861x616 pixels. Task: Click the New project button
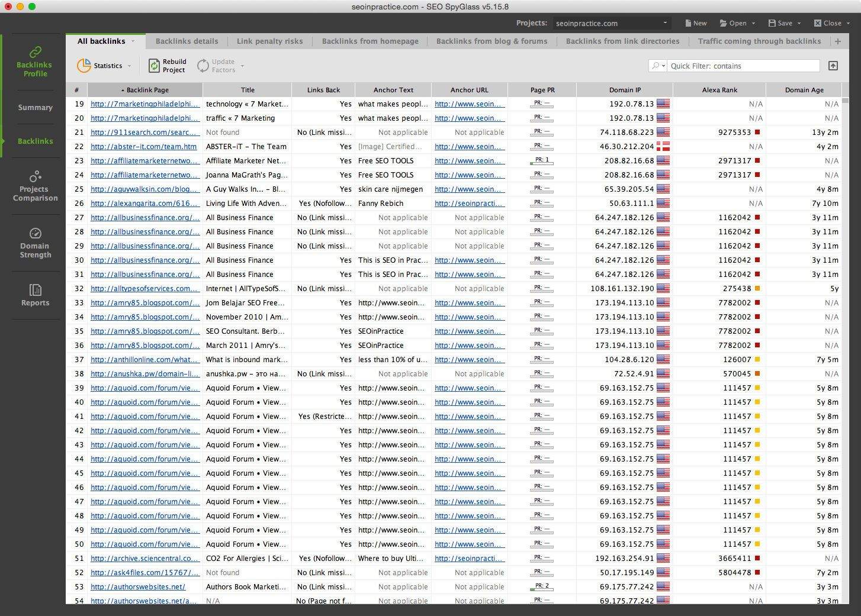tap(696, 23)
